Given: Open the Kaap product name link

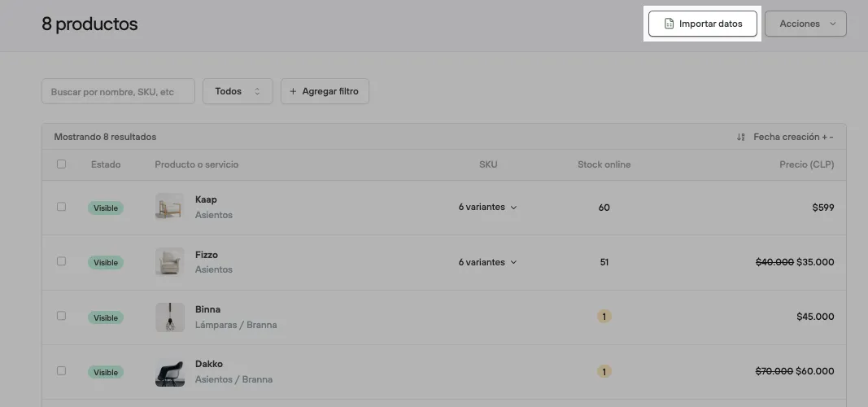Looking at the screenshot, I should [206, 199].
